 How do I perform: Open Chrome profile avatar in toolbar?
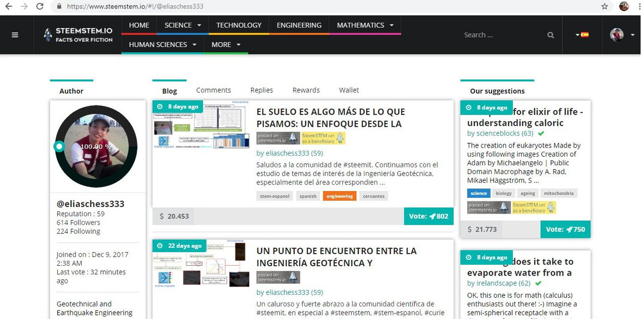[624, 7]
